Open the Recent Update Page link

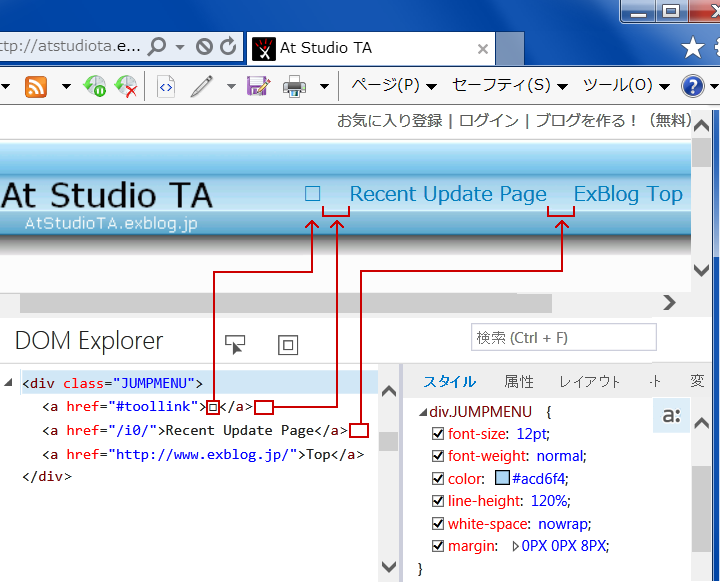(448, 194)
